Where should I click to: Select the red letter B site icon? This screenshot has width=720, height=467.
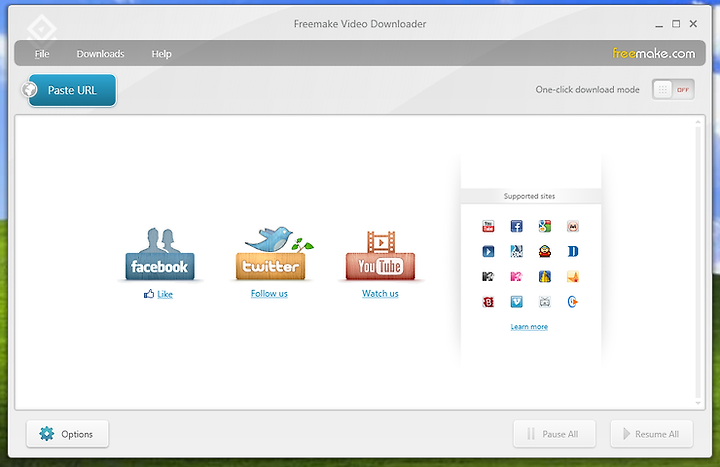point(488,302)
